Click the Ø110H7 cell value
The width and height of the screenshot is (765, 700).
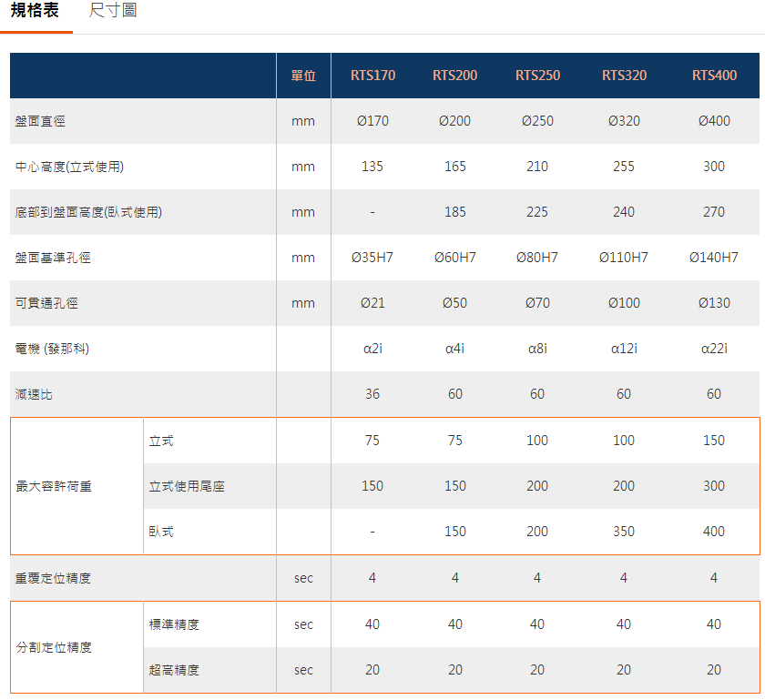pyautogui.click(x=624, y=258)
